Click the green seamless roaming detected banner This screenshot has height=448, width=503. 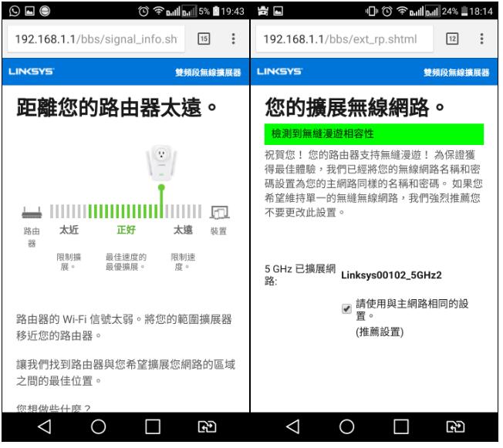pyautogui.click(x=376, y=135)
